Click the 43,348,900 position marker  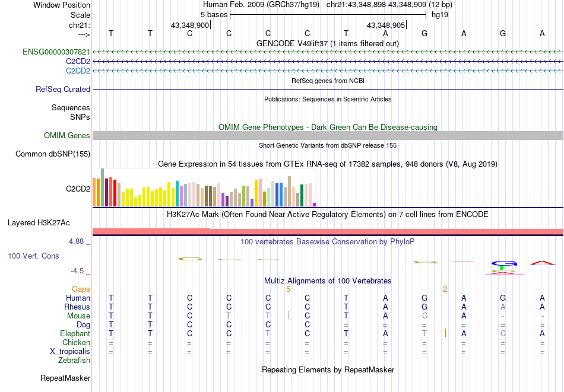(x=189, y=25)
